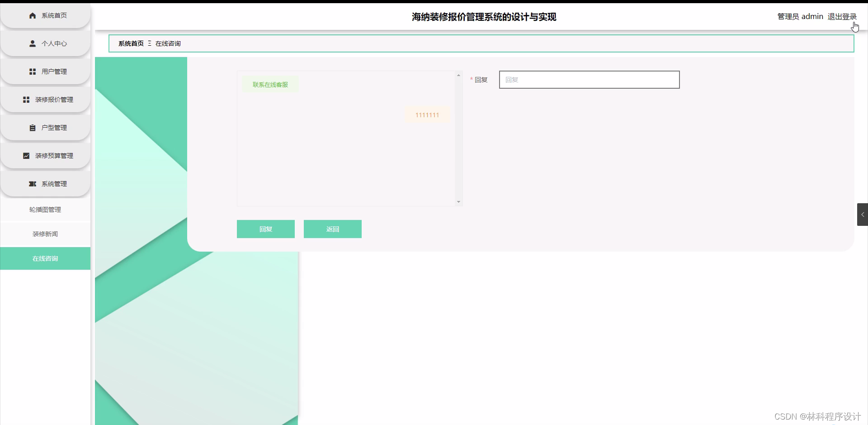Click the 管理员 admin label
The width and height of the screenshot is (868, 425).
pos(800,17)
